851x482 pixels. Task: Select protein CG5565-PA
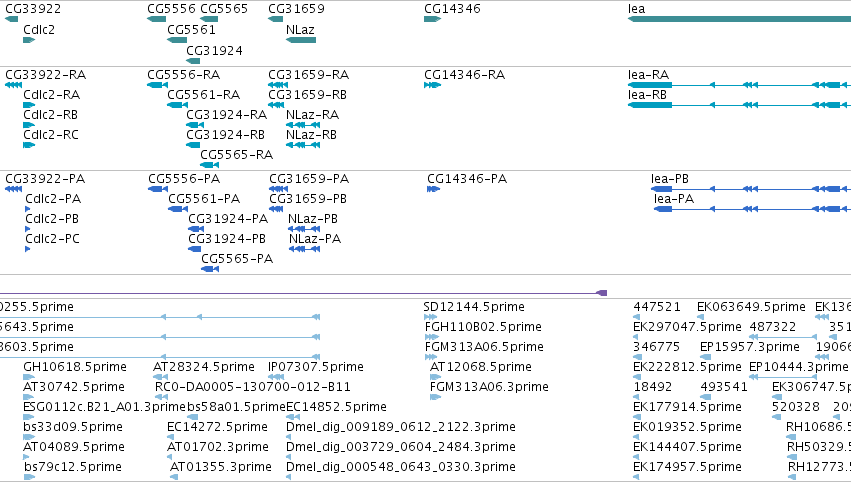pos(238,259)
